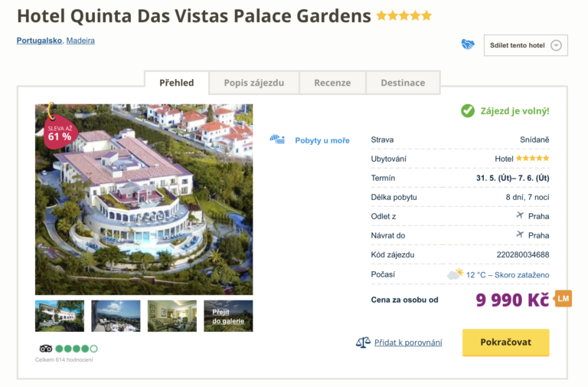The width and height of the screenshot is (588, 387).
Task: Click the departure airplane icon
Action: tap(520, 216)
